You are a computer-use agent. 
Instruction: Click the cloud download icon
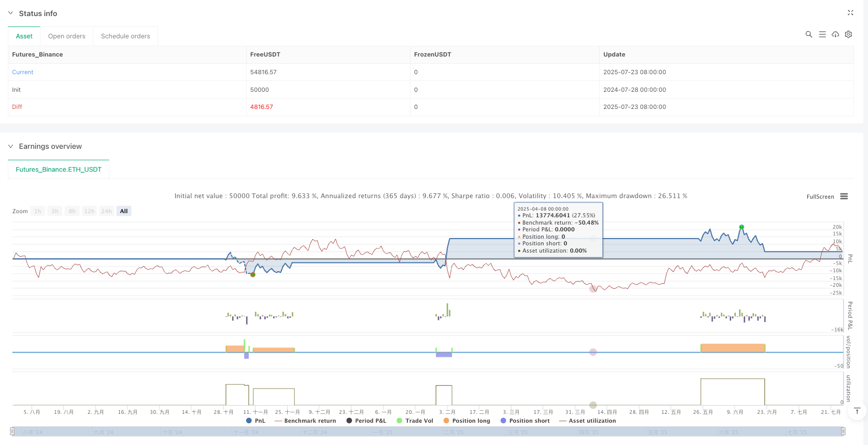tap(835, 34)
